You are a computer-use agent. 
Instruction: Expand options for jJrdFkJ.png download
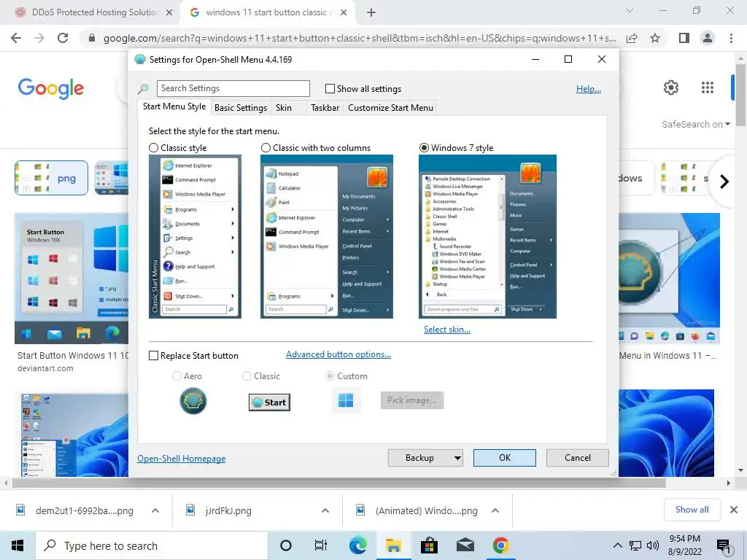[x=325, y=510]
